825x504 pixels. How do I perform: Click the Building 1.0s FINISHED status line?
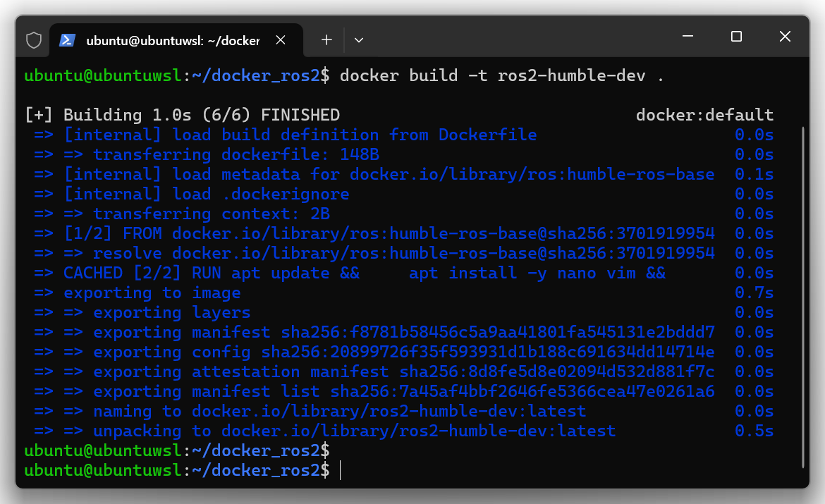point(182,115)
